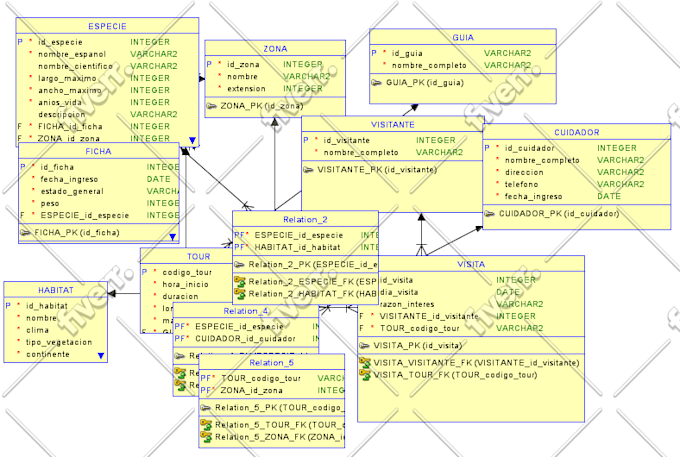Click Relation_5_ZONA_FK foreign key icon
Viewport: 680px width, 457px height.
[x=206, y=437]
